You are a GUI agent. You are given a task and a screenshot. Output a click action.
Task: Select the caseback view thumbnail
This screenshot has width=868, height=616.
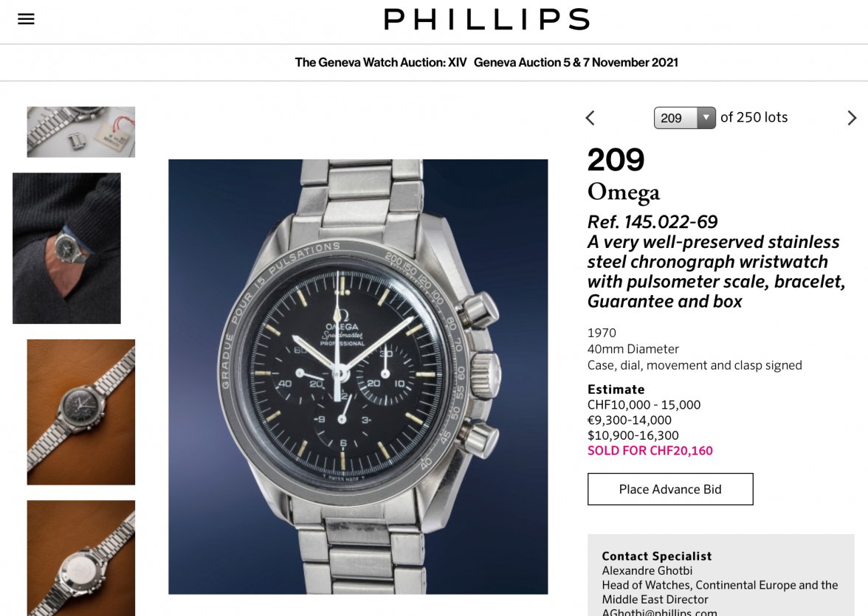tap(81, 558)
